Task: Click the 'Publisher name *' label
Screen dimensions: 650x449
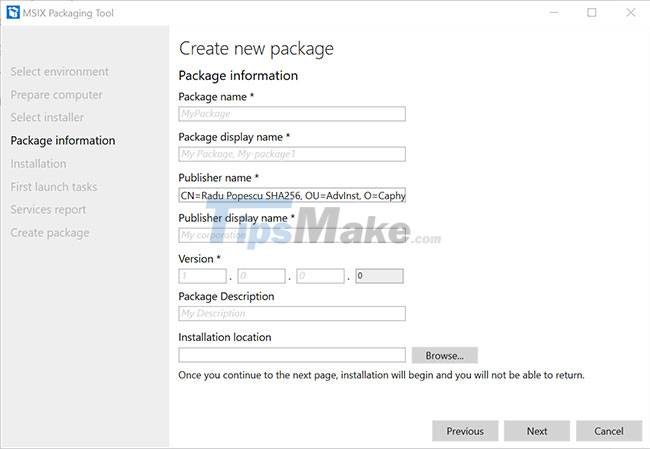Action: pos(218,178)
